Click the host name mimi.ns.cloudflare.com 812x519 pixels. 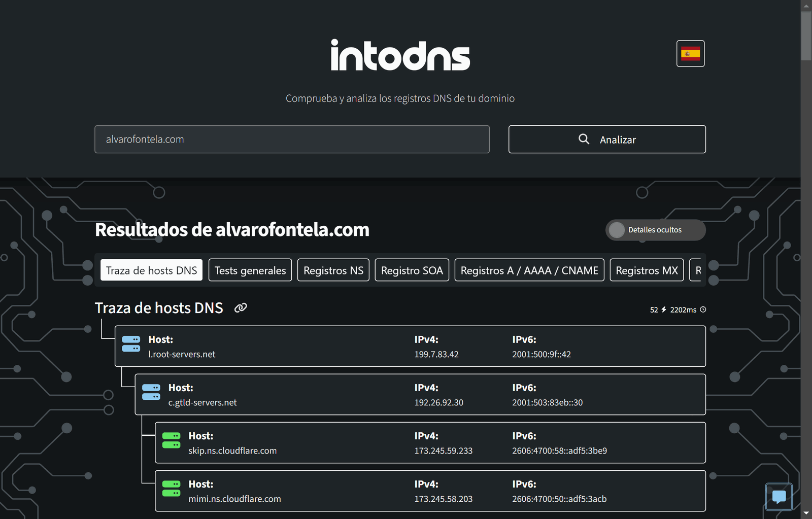click(234, 499)
